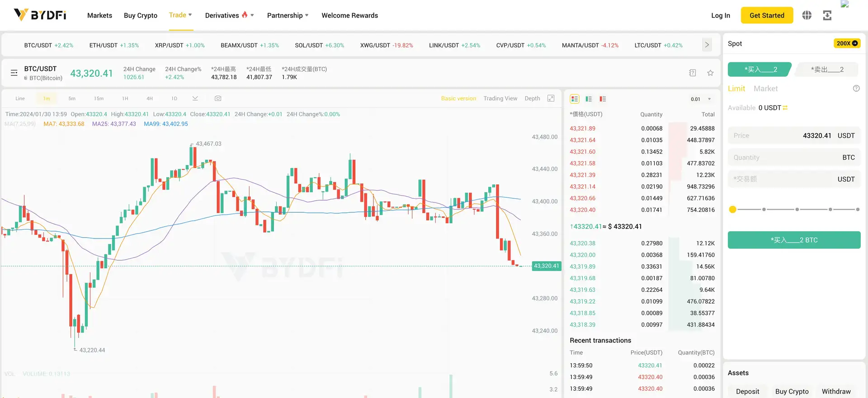Viewport: 868px width, 398px height.
Task: Click the chart screenshot camera icon
Action: (218, 98)
